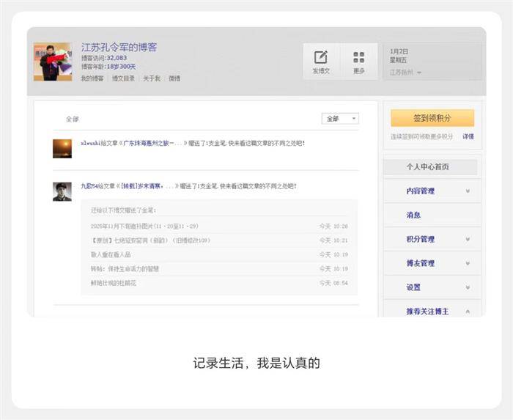Viewport: 513px width, 420px height.
Task: Collapse the 推荐关注博主 section arrow
Action: (468, 311)
